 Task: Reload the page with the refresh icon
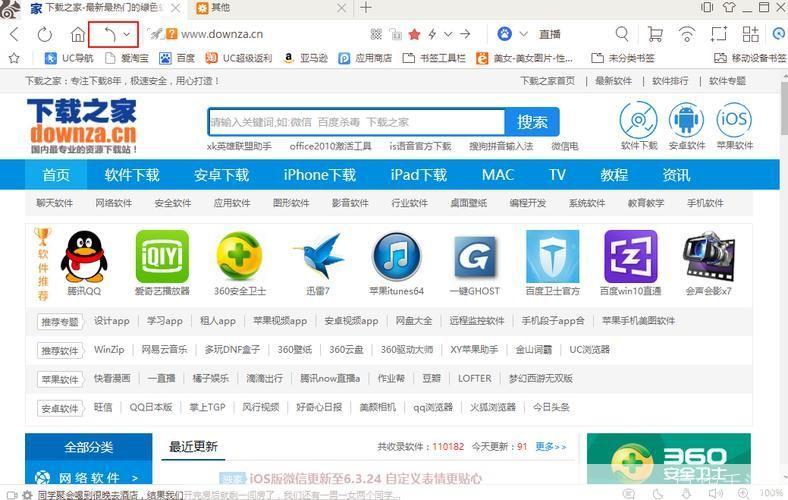pyautogui.click(x=45, y=34)
